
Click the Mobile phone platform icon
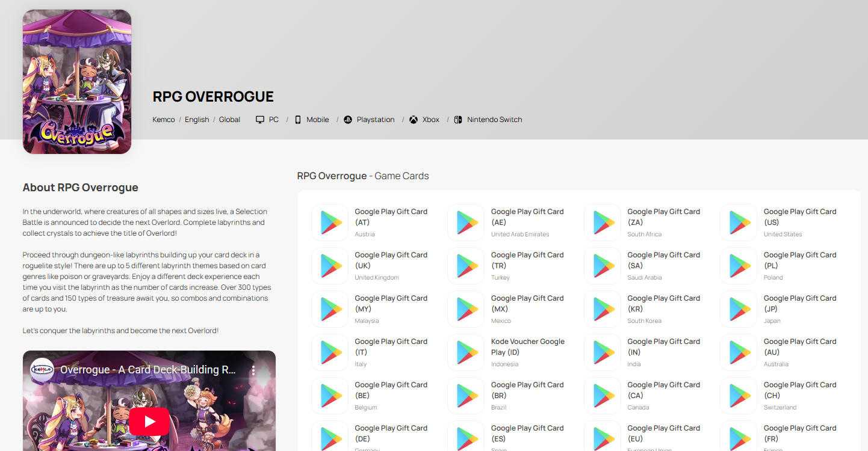(x=298, y=120)
